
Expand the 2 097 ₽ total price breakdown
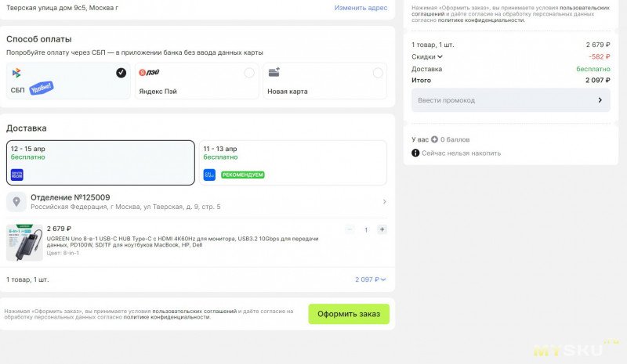pyautogui.click(x=370, y=279)
